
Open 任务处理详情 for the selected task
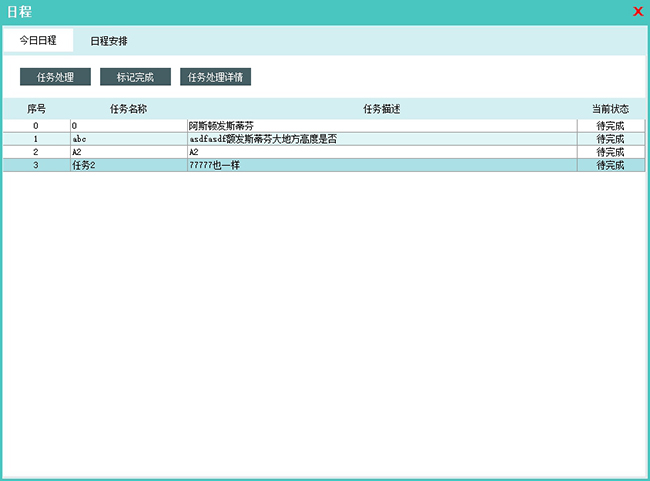(x=216, y=77)
